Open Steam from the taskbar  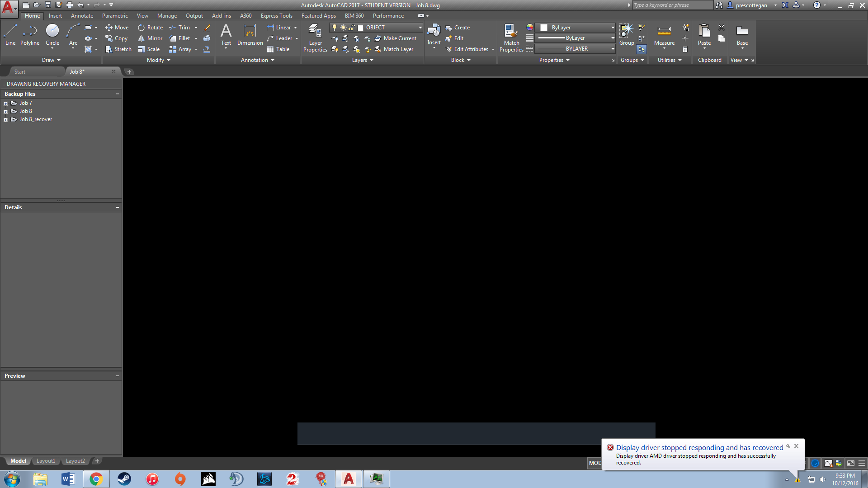(124, 479)
